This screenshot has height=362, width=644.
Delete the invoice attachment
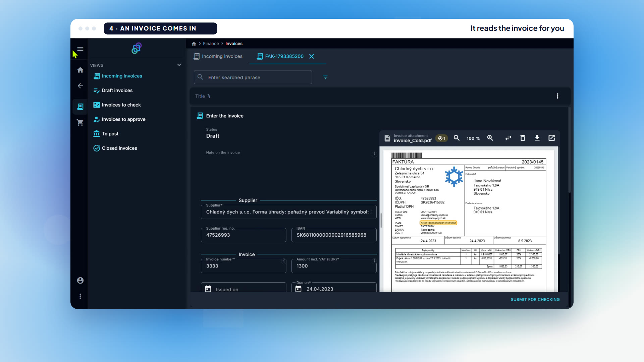[523, 138]
